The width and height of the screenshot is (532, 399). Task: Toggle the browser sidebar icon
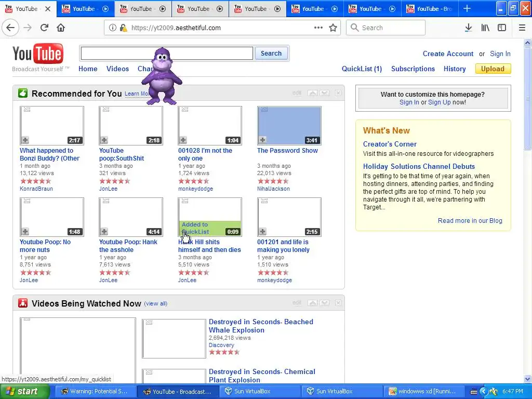(x=502, y=28)
